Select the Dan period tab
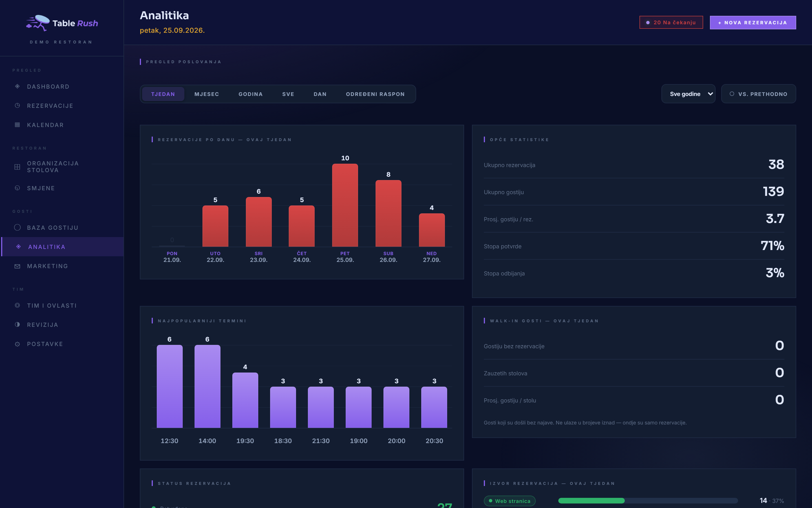The width and height of the screenshot is (812, 508). [x=320, y=94]
